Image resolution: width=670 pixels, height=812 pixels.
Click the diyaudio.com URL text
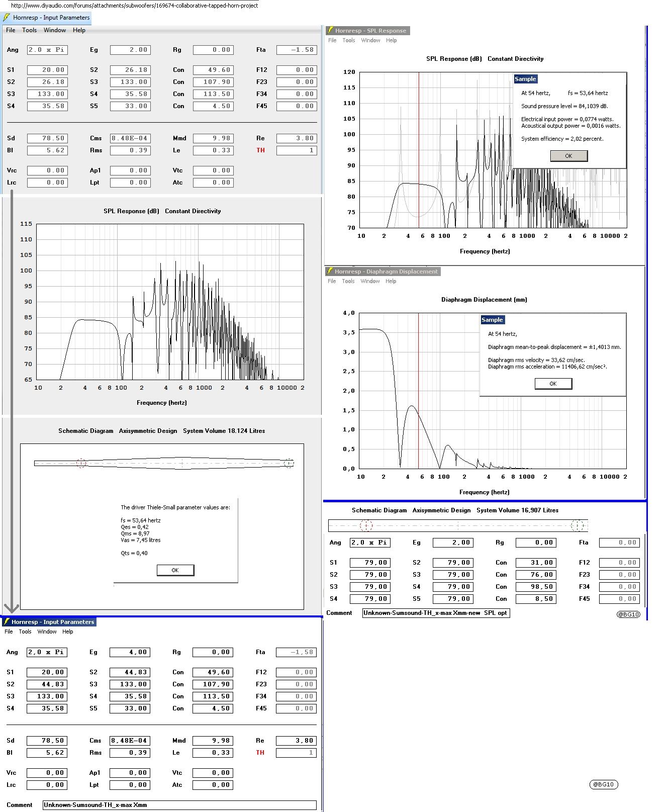click(134, 6)
